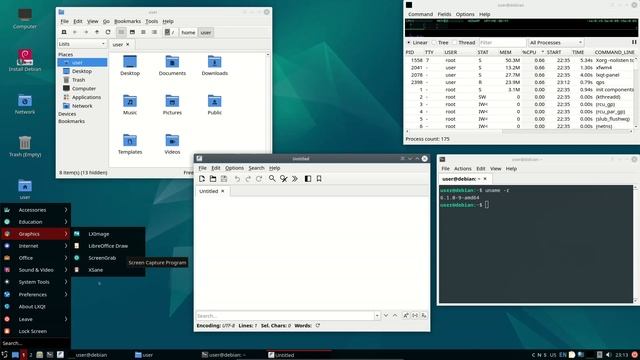Select Detailed List view in file manager toolbar
Screen dimensions: 640x360
click(154, 32)
